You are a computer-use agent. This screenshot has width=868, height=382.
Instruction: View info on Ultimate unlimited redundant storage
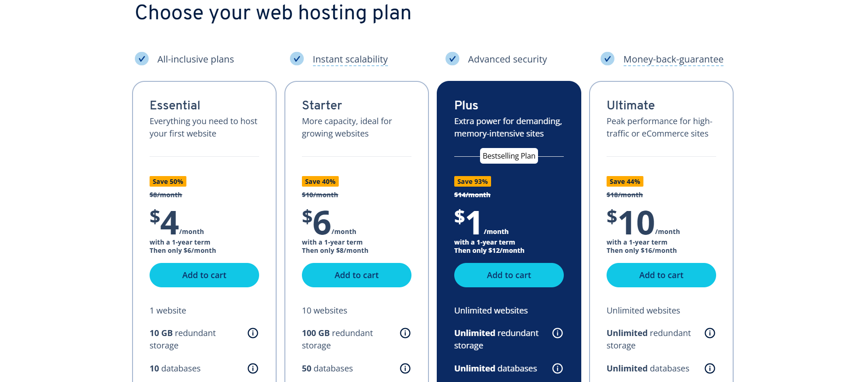(710, 333)
